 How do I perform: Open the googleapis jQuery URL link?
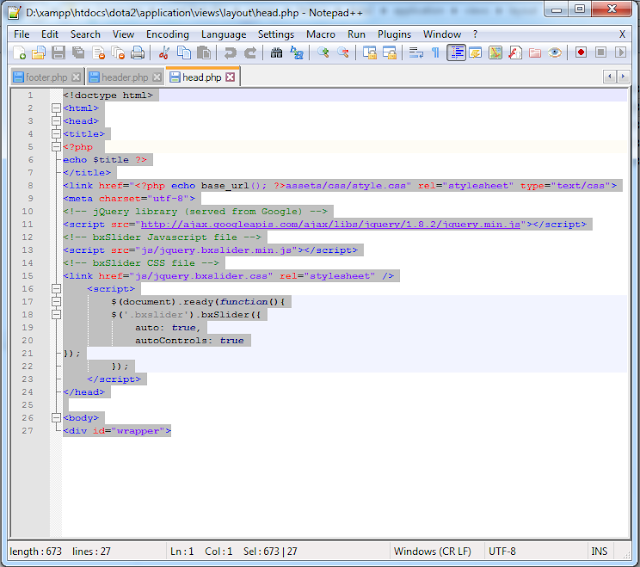coord(331,224)
